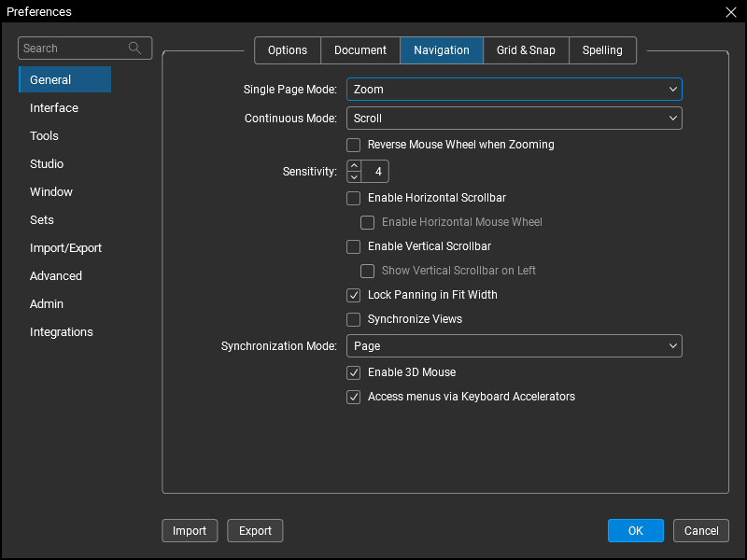Open the Grid & Snap tab
The width and height of the screenshot is (747, 560).
[526, 50]
